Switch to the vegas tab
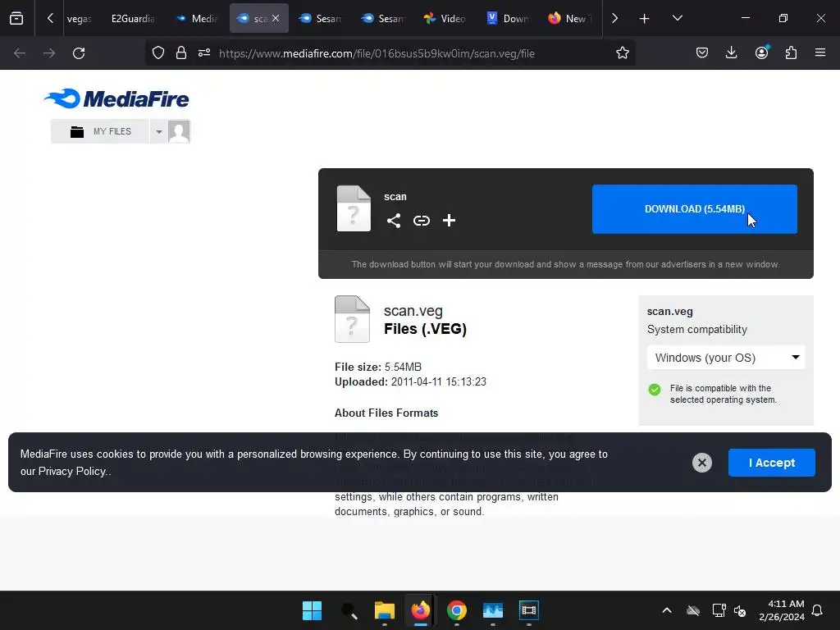The image size is (840, 630). [80, 19]
